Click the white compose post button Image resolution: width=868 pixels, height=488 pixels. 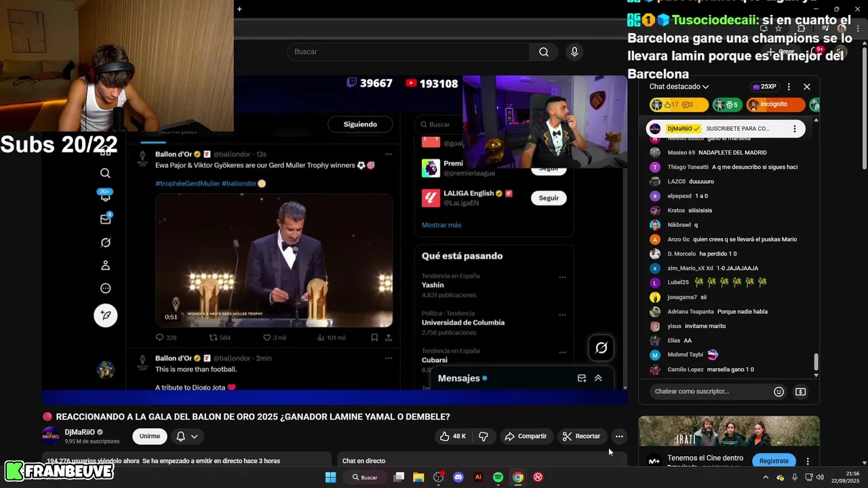[x=105, y=315]
